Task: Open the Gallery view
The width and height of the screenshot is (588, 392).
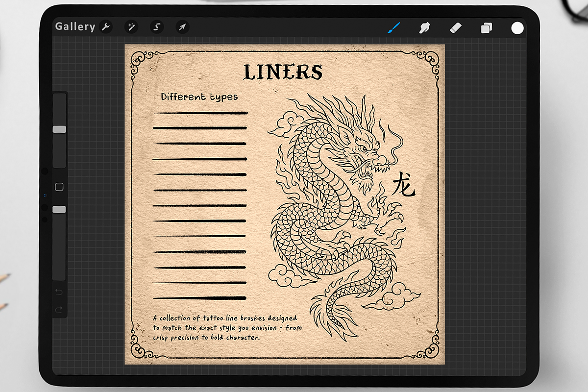Action: point(75,26)
